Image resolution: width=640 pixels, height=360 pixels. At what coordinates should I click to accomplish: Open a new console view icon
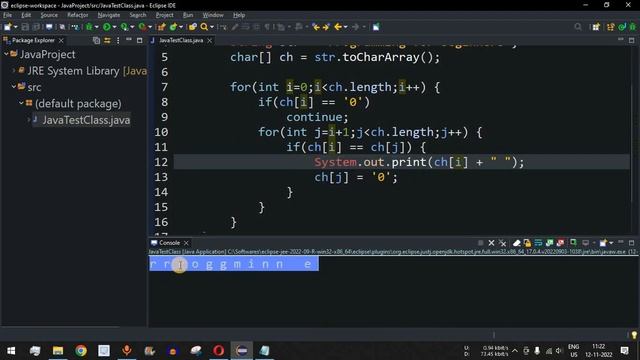pos(603,243)
